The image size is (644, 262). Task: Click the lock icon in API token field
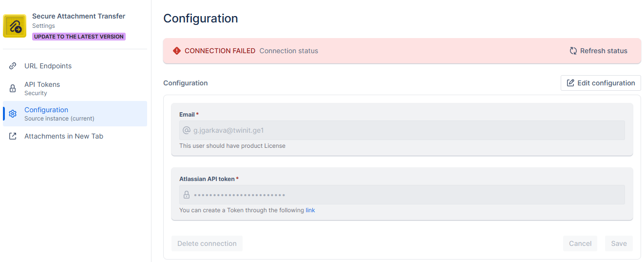click(x=187, y=195)
